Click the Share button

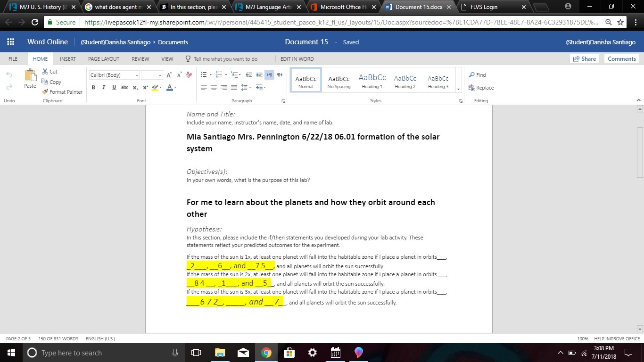pos(585,59)
